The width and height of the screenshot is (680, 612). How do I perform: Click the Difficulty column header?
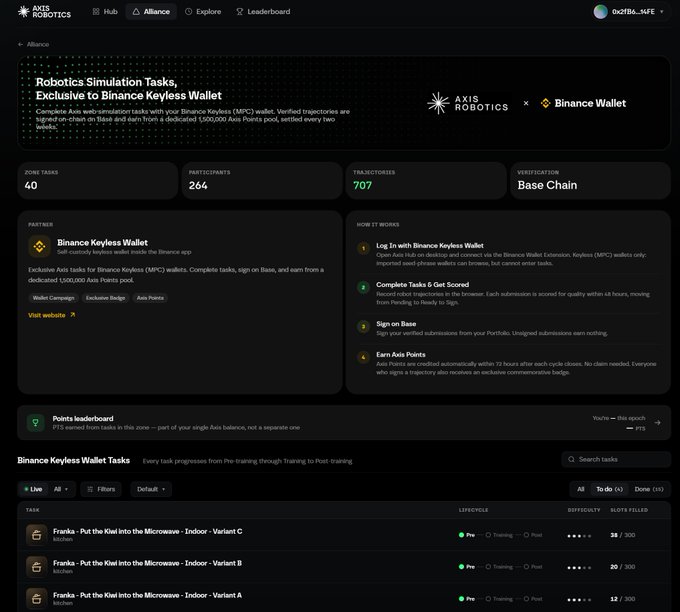tap(584, 510)
